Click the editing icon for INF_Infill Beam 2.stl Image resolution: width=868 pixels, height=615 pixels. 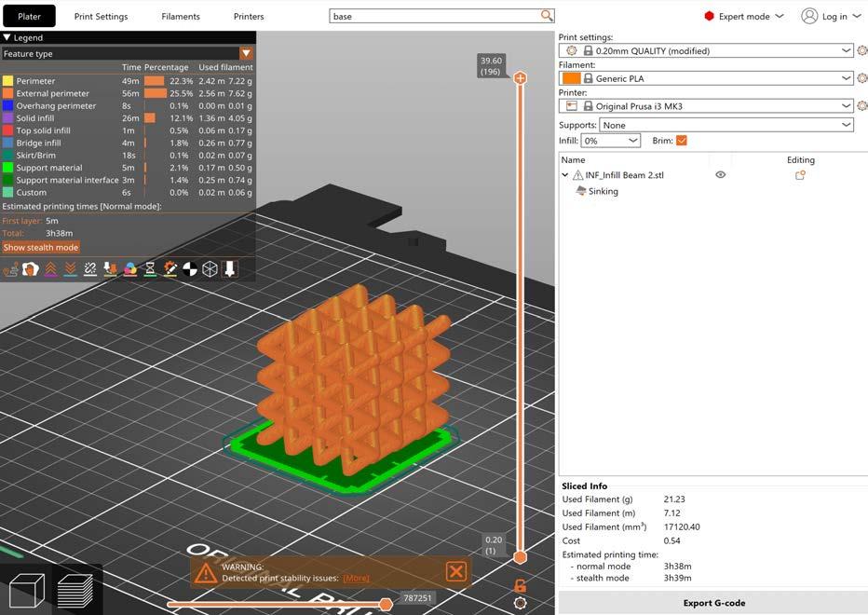pos(800,175)
